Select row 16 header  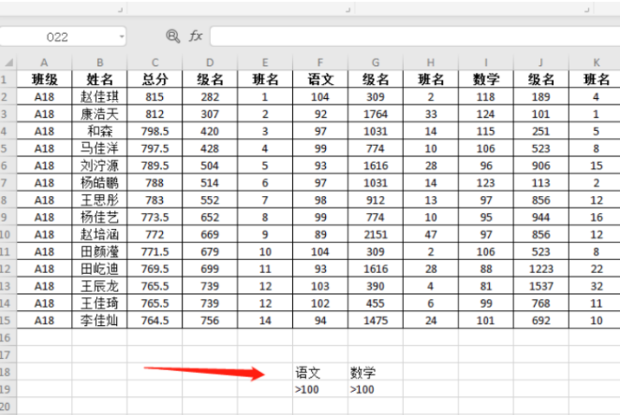8,338
